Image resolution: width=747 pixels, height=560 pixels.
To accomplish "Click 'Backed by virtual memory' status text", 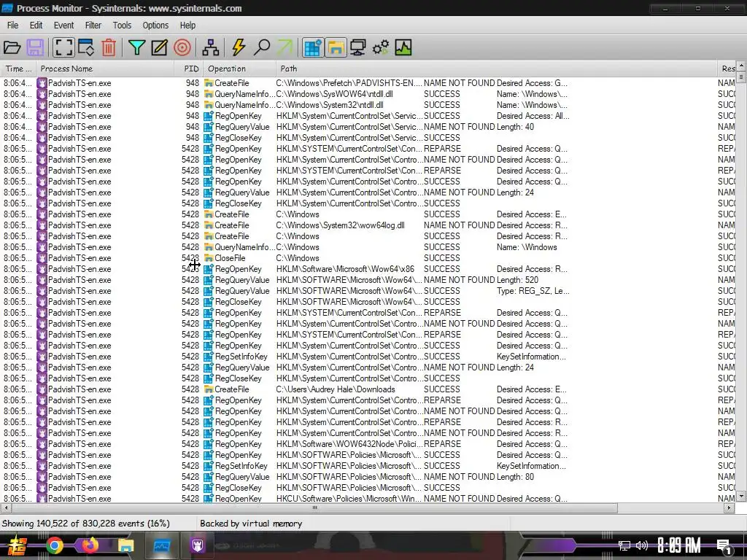I will tap(251, 524).
